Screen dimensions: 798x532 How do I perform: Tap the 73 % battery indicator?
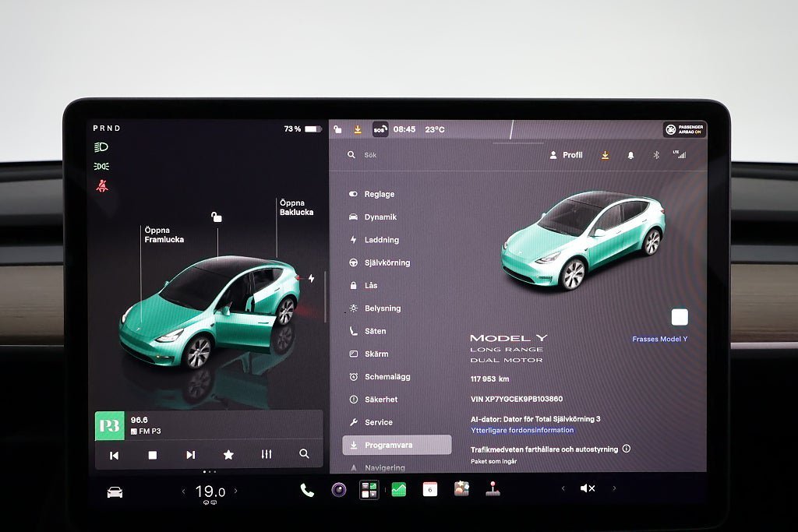[302, 129]
